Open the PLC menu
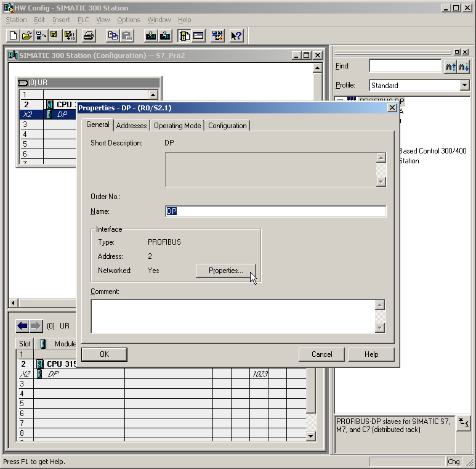The height and width of the screenshot is (469, 476). pos(83,20)
